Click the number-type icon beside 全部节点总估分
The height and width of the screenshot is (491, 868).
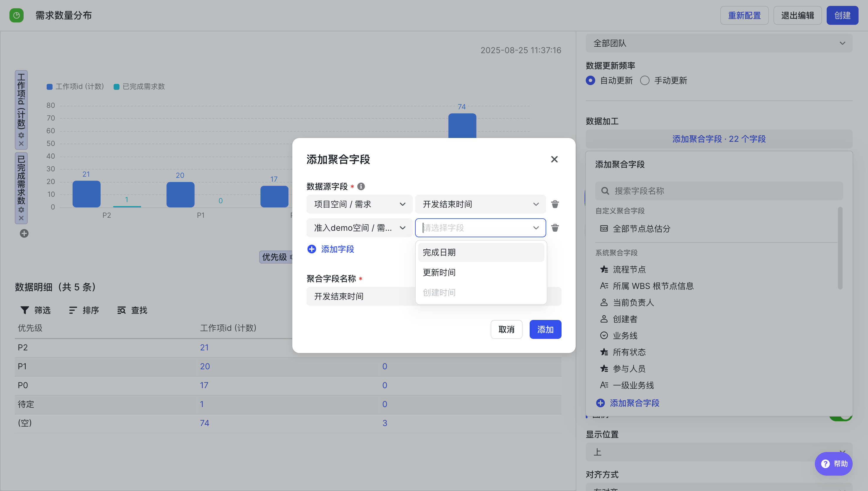coord(604,229)
